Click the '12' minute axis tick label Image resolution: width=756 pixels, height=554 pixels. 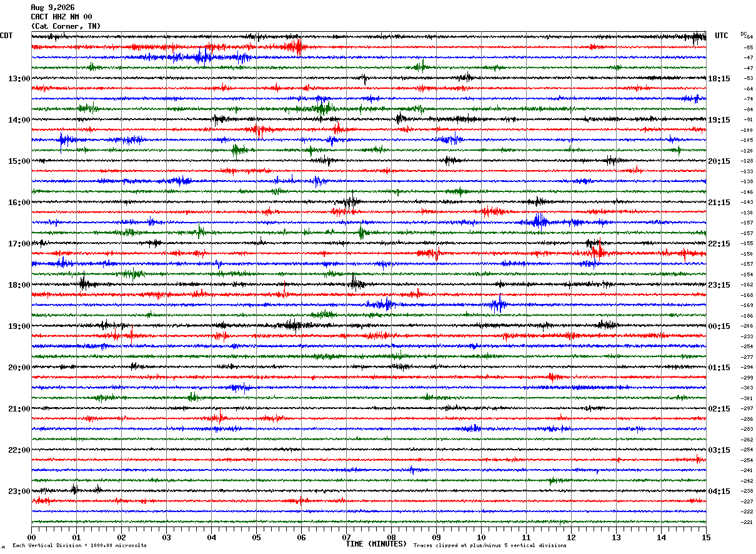571,538
